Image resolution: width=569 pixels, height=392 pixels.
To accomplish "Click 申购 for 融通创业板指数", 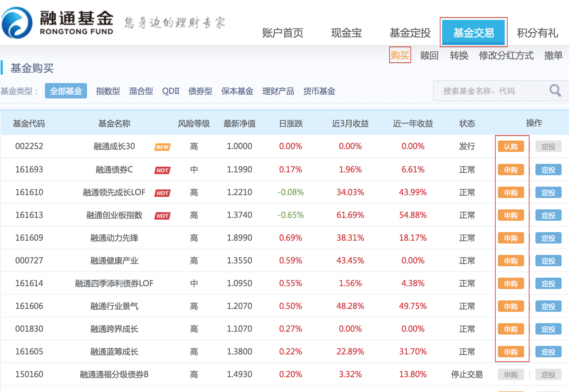I will click(x=511, y=215).
